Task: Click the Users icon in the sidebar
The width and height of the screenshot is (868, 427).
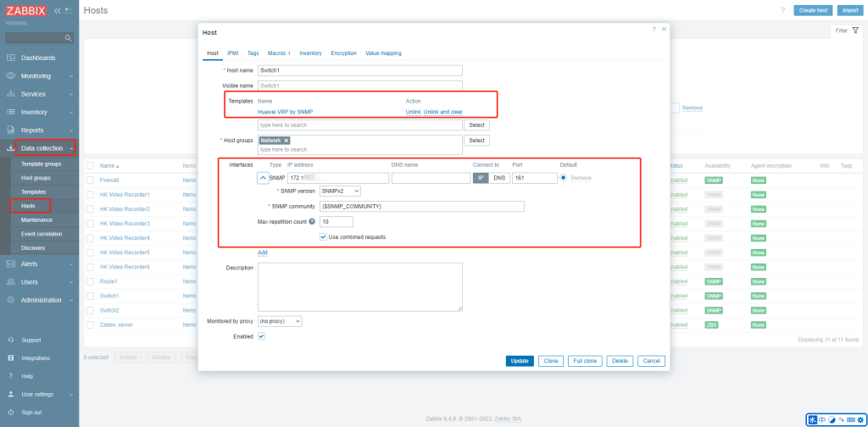Action: click(x=10, y=282)
